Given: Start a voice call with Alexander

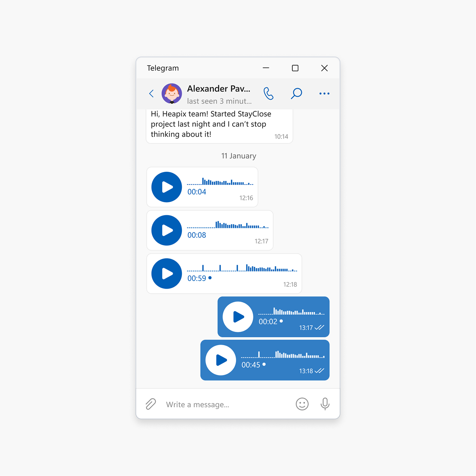Looking at the screenshot, I should coord(268,93).
